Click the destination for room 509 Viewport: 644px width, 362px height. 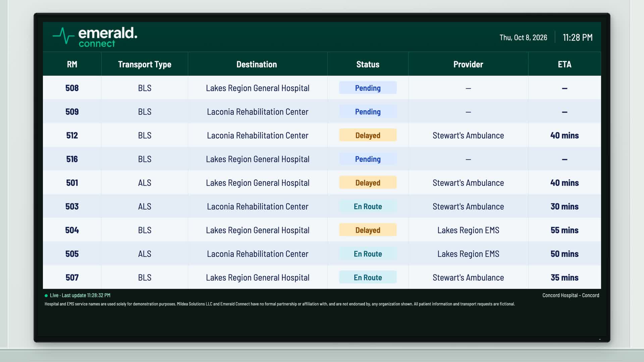click(258, 112)
